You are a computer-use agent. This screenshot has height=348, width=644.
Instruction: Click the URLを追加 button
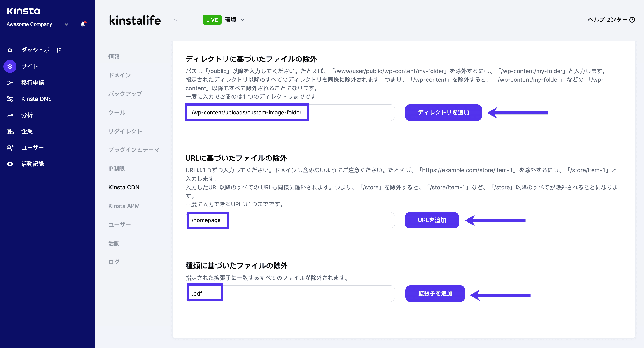pyautogui.click(x=432, y=220)
